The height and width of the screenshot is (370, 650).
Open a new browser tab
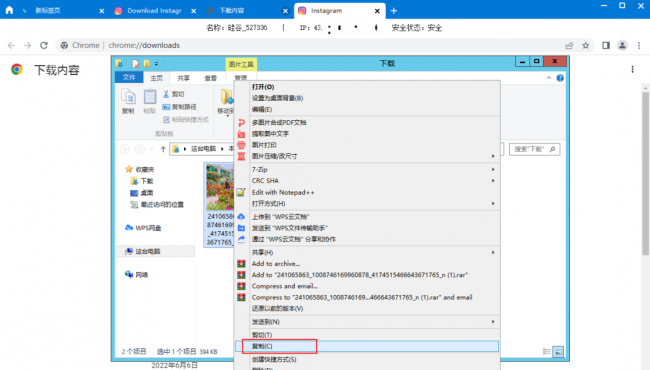coord(394,11)
